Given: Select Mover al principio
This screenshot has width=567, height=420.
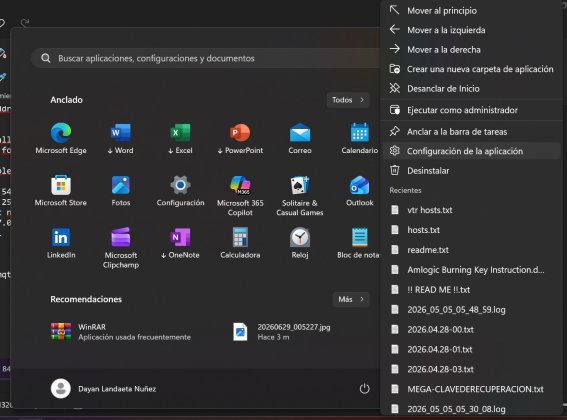Looking at the screenshot, I should [471, 10].
